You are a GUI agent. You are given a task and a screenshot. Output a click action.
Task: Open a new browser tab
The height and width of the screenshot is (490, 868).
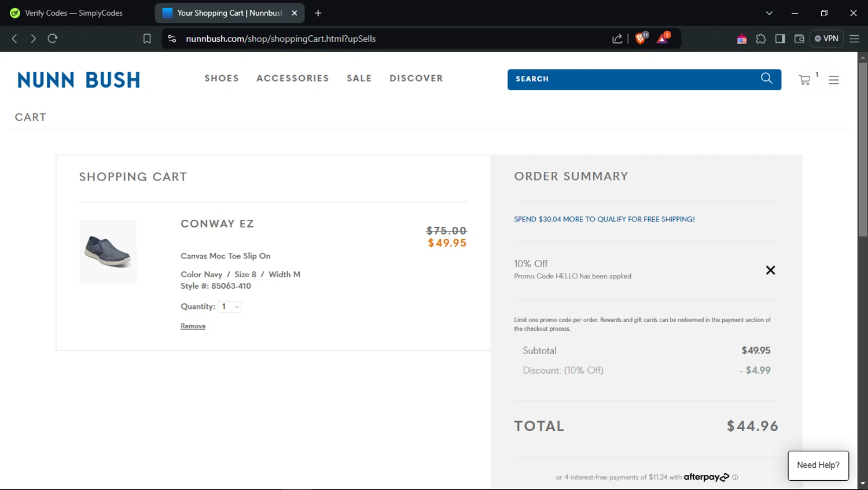point(318,13)
